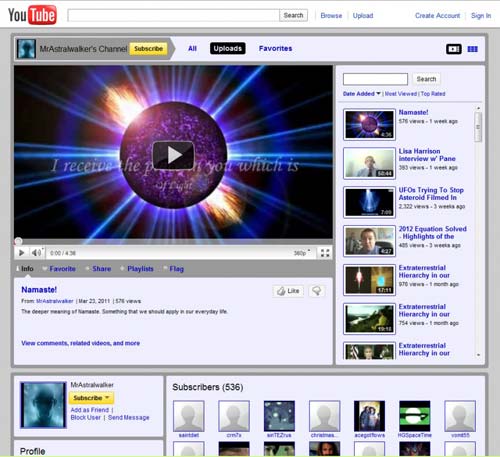Switch to grid view icon in the channel bar
The image size is (500, 457).
point(472,49)
